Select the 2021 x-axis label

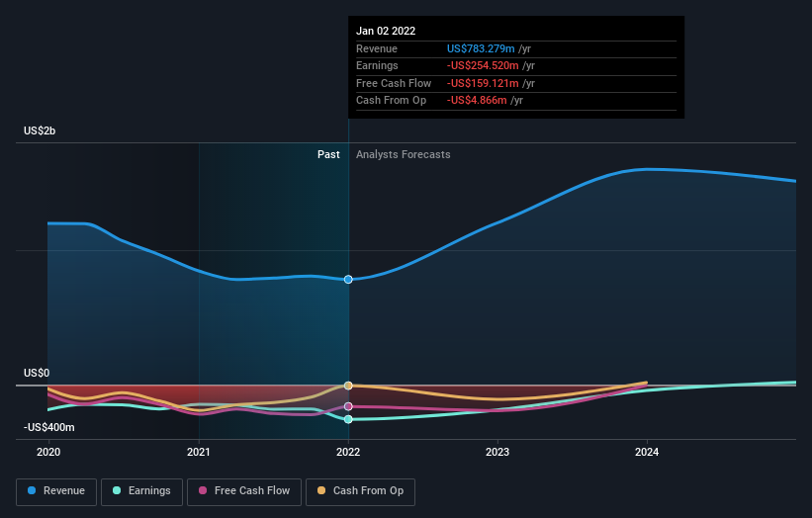(x=199, y=452)
